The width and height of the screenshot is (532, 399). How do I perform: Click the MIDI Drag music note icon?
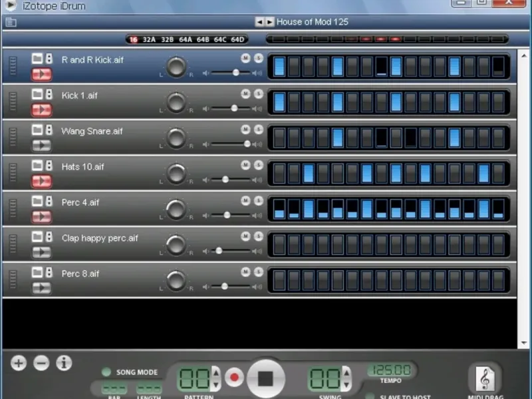[485, 378]
